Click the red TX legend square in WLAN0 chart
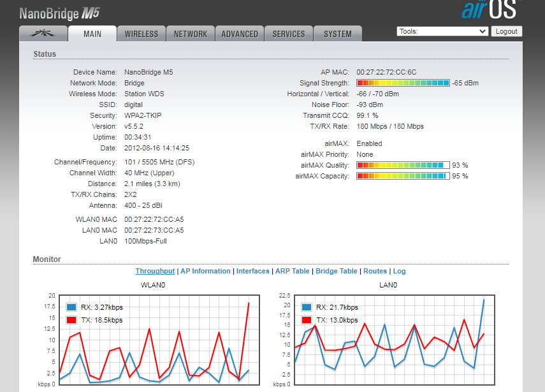 click(71, 320)
